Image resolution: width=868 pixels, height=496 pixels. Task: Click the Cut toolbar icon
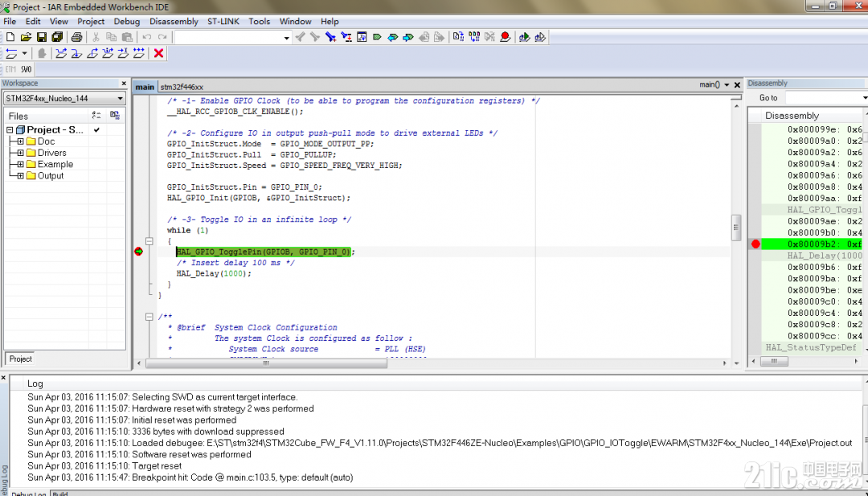96,37
